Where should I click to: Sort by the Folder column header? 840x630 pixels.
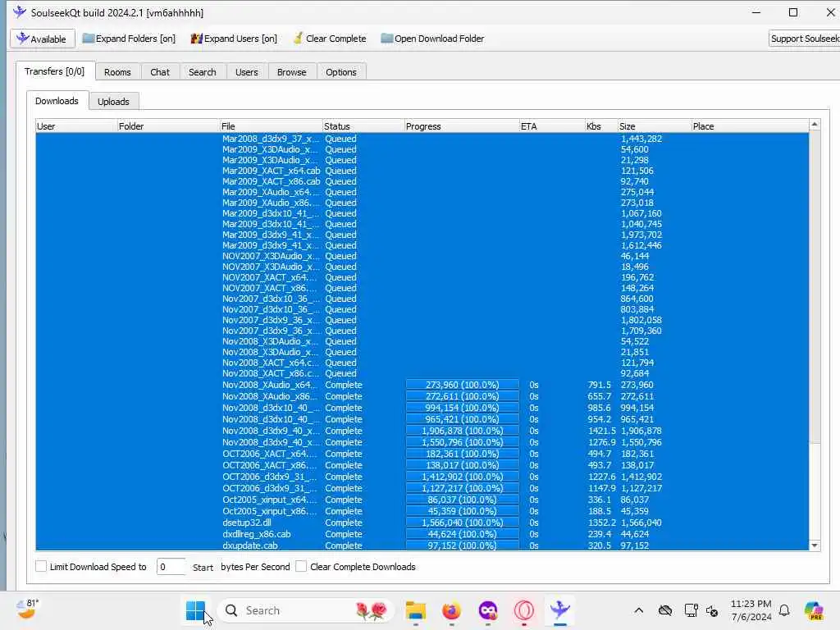167,126
